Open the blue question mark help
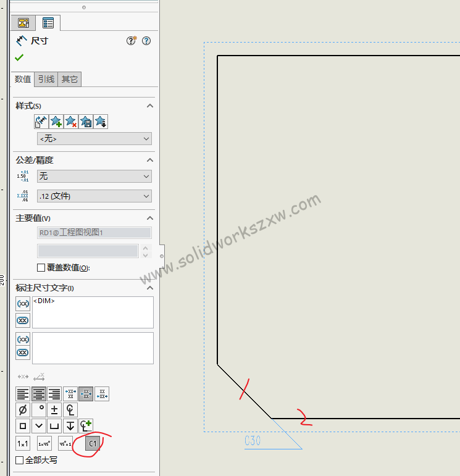460x476 pixels. pyautogui.click(x=146, y=41)
